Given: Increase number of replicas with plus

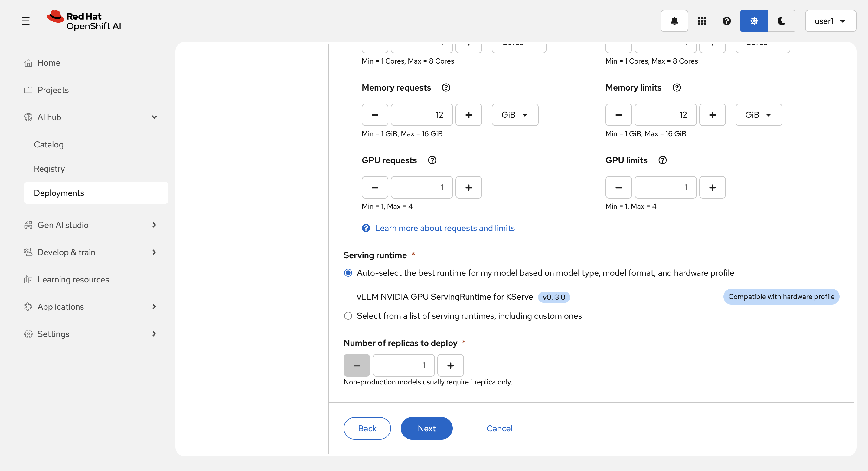Looking at the screenshot, I should click(x=450, y=365).
